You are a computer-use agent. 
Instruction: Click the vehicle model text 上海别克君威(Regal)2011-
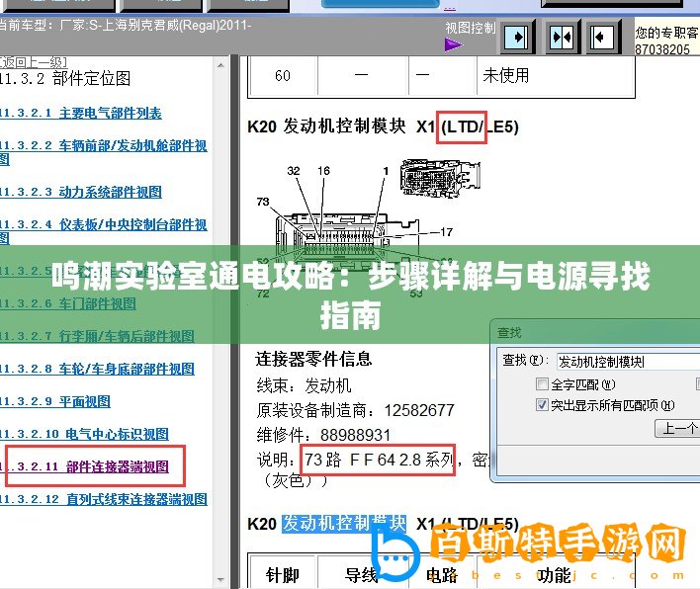click(176, 25)
